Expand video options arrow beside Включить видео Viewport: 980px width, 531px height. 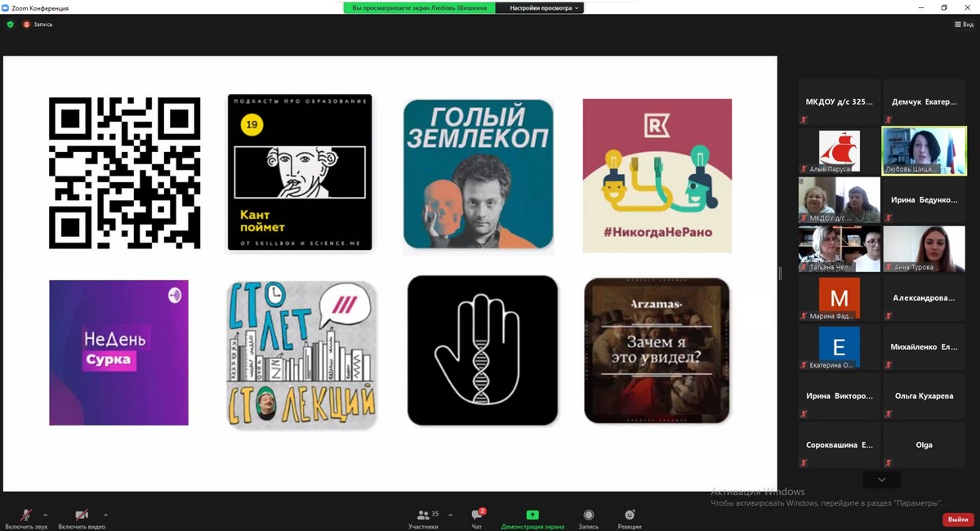pos(105,515)
